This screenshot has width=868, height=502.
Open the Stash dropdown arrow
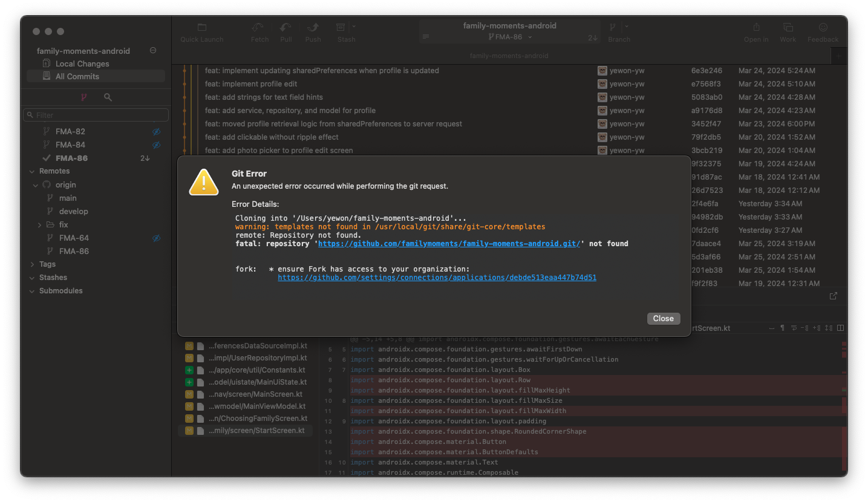click(354, 27)
